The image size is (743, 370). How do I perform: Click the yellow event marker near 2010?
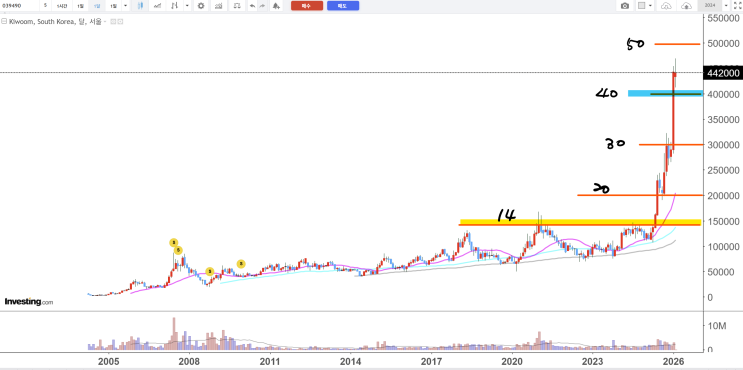click(x=241, y=264)
